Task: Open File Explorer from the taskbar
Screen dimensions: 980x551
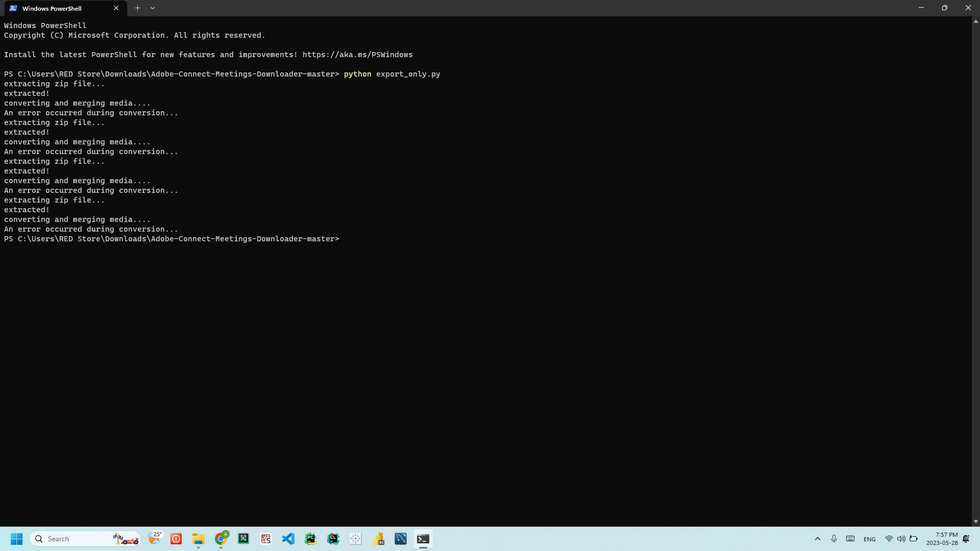Action: pyautogui.click(x=199, y=538)
